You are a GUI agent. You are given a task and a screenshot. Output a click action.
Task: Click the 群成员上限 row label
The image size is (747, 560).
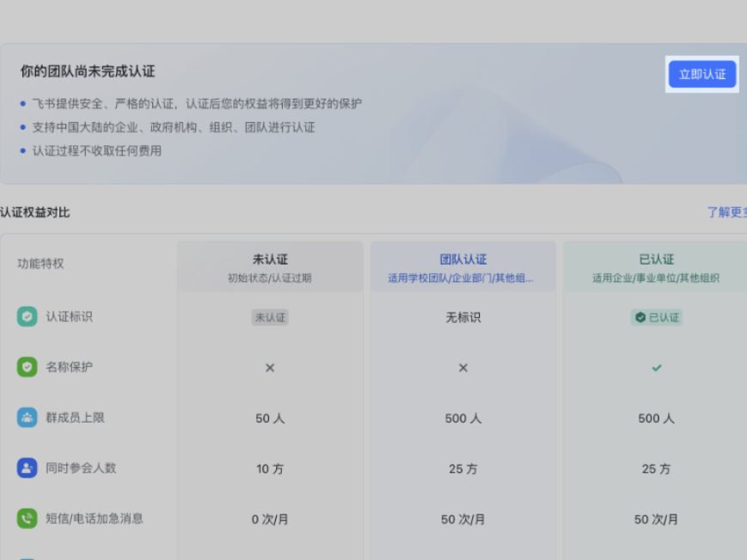point(75,417)
